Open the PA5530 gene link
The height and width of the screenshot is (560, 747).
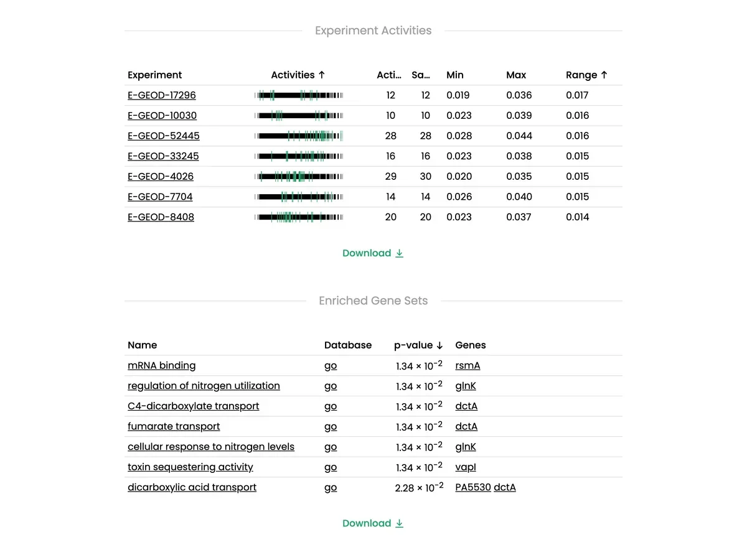click(x=473, y=487)
